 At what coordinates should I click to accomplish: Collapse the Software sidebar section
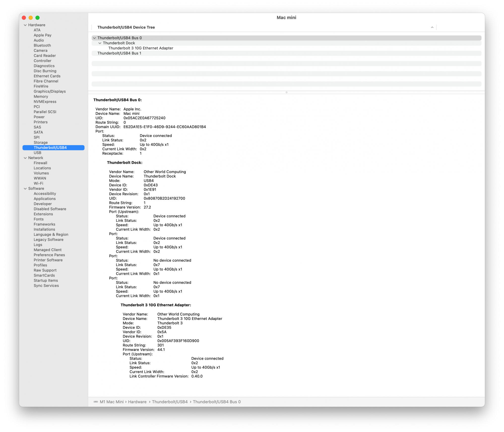tap(25, 189)
